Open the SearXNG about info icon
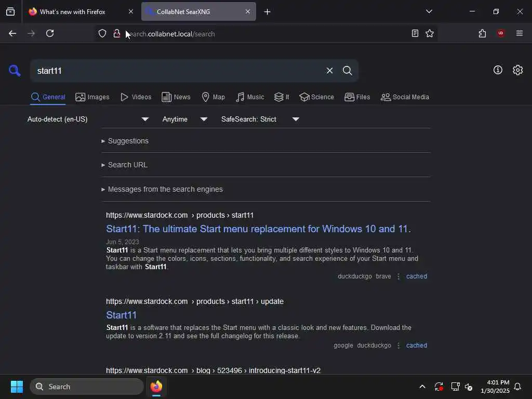This screenshot has width=532, height=399. (x=497, y=70)
